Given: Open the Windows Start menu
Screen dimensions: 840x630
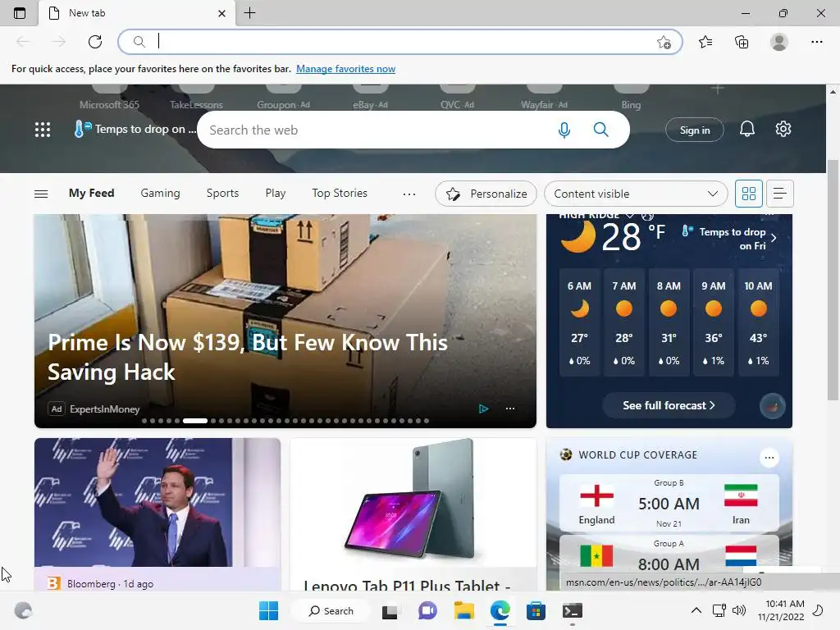Looking at the screenshot, I should coord(268,610).
